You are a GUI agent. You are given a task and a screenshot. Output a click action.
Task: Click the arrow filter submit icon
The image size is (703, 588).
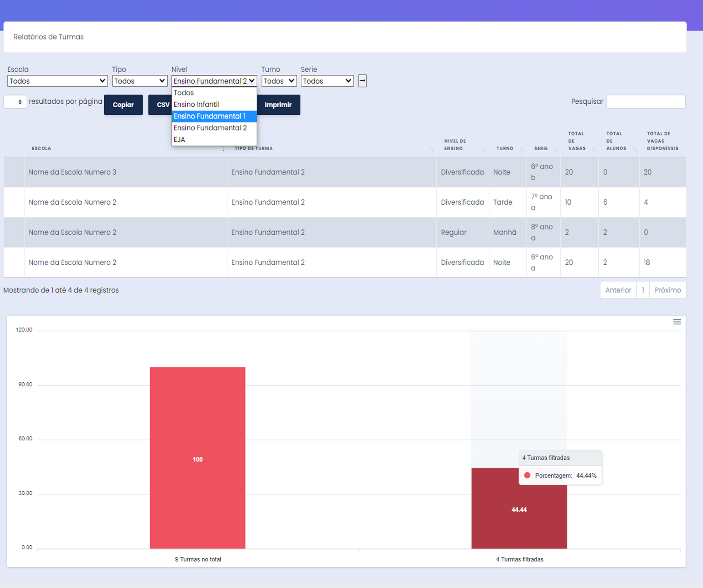pyautogui.click(x=362, y=81)
